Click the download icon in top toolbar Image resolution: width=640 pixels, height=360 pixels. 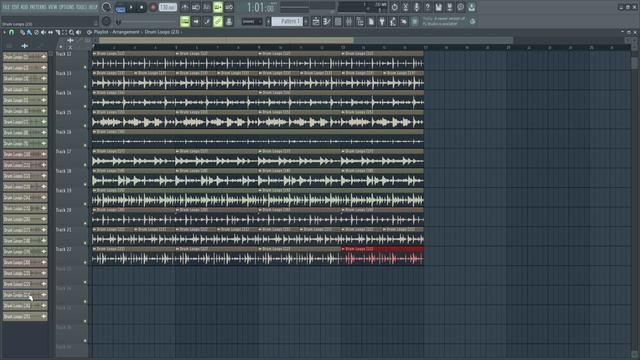(x=471, y=7)
